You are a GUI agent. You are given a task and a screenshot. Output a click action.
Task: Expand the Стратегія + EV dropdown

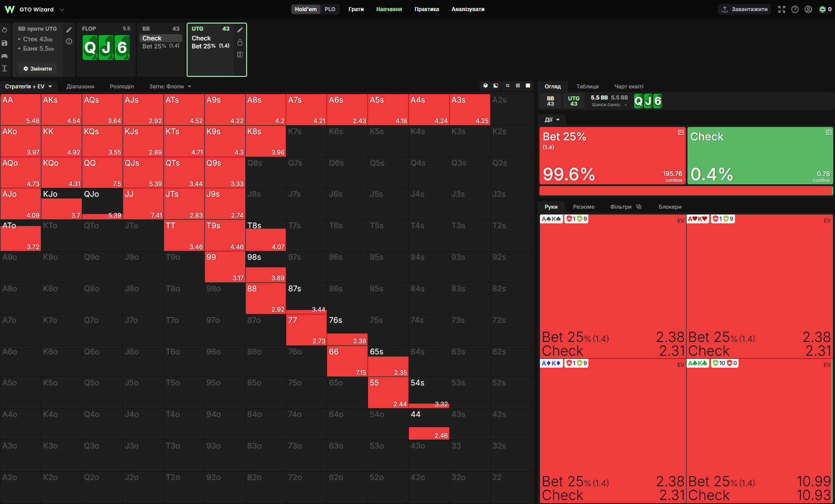[28, 87]
